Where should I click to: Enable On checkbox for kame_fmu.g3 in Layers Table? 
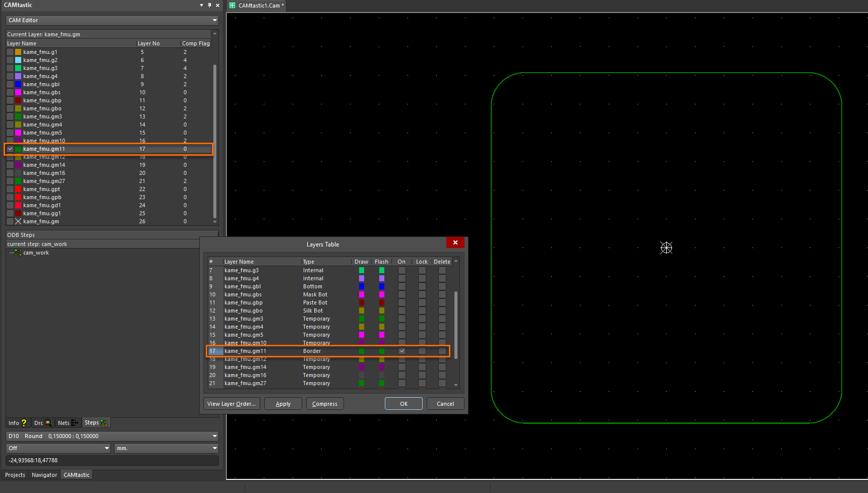tap(402, 270)
